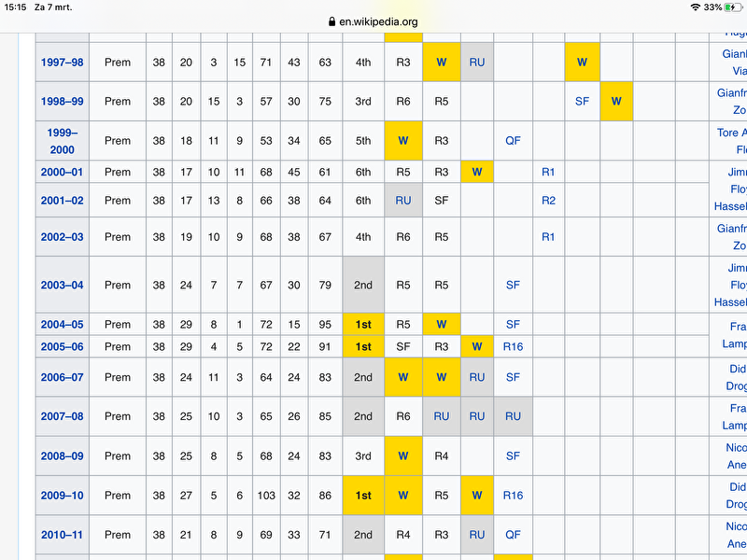Select the W link in 1999–2000 row
Viewport: 747px width, 560px height.
coord(403,141)
